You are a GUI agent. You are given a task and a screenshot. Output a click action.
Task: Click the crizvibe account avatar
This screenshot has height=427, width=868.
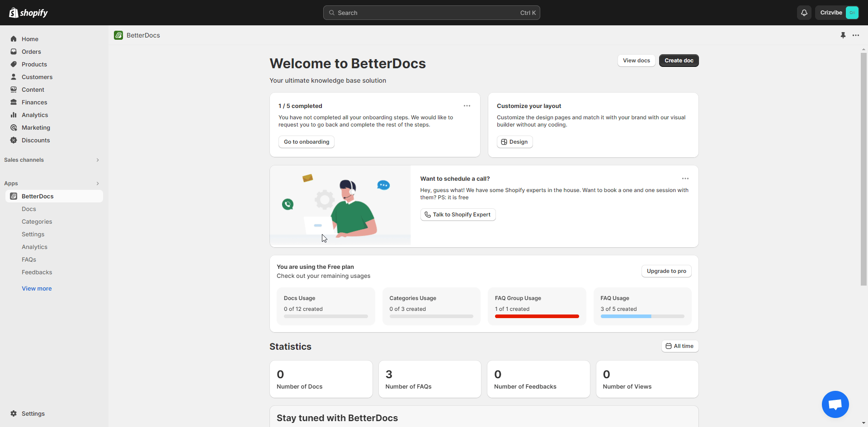point(853,13)
